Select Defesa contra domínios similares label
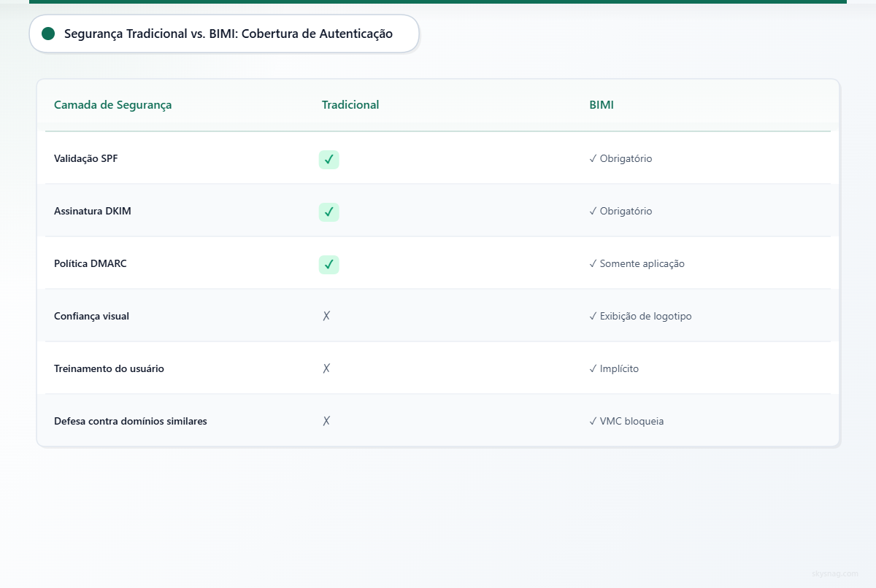876x588 pixels. pyautogui.click(x=131, y=421)
